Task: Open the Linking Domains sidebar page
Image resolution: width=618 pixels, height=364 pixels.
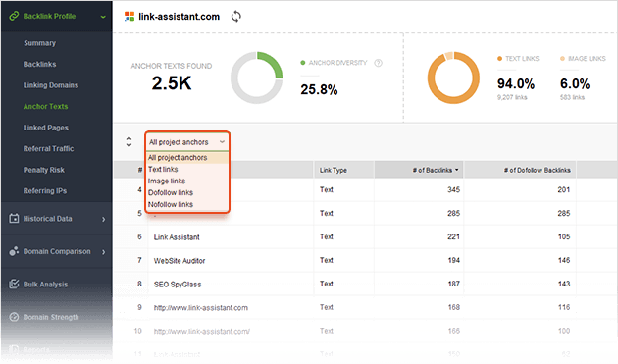Action: click(50, 85)
